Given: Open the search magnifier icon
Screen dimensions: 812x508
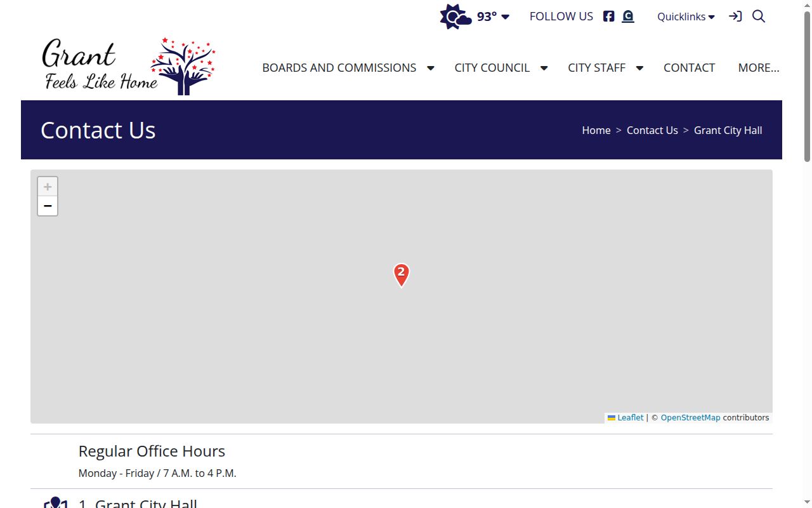Looking at the screenshot, I should point(759,17).
